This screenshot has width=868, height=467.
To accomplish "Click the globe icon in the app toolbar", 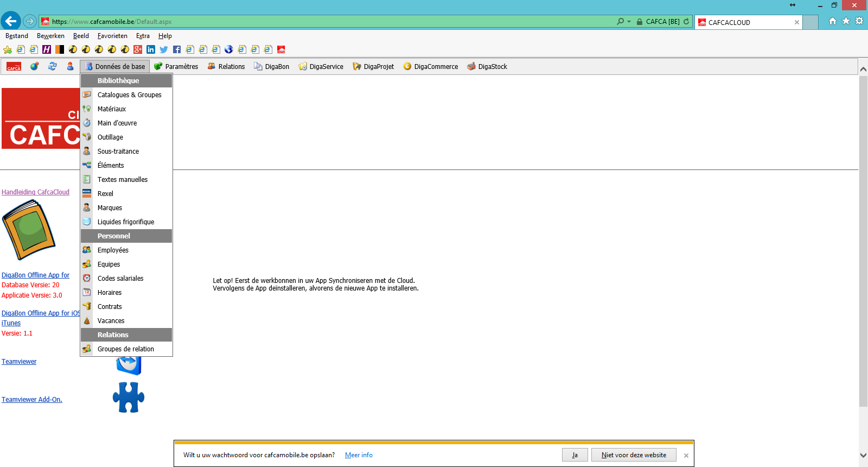I will coord(34,66).
